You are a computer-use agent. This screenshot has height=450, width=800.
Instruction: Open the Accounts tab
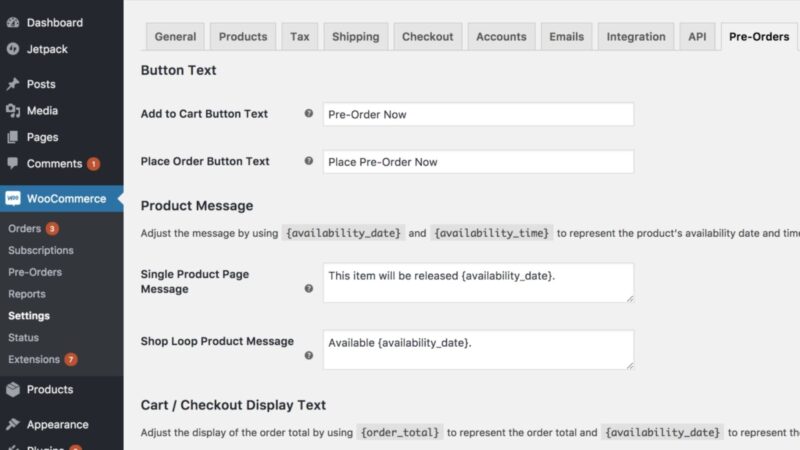pyautogui.click(x=501, y=37)
